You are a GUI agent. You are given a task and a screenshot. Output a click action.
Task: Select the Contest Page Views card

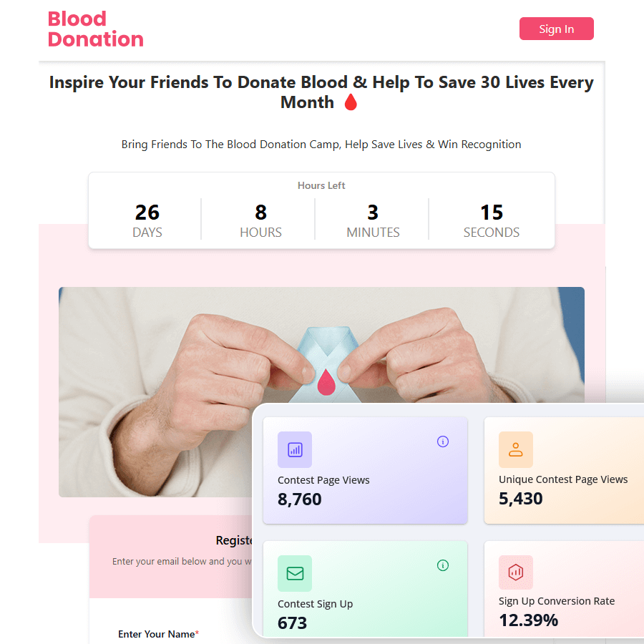(365, 470)
